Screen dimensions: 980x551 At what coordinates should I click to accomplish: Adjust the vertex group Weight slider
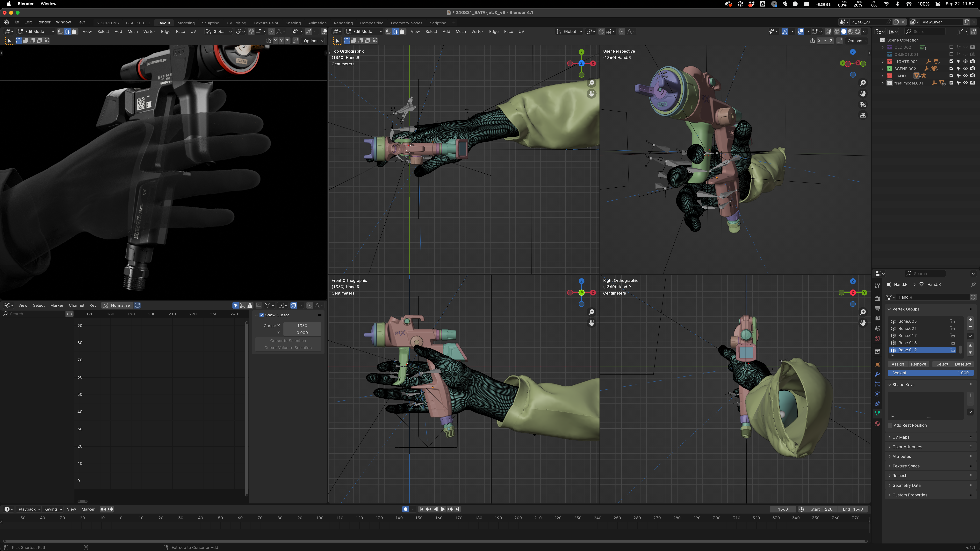[x=930, y=373]
